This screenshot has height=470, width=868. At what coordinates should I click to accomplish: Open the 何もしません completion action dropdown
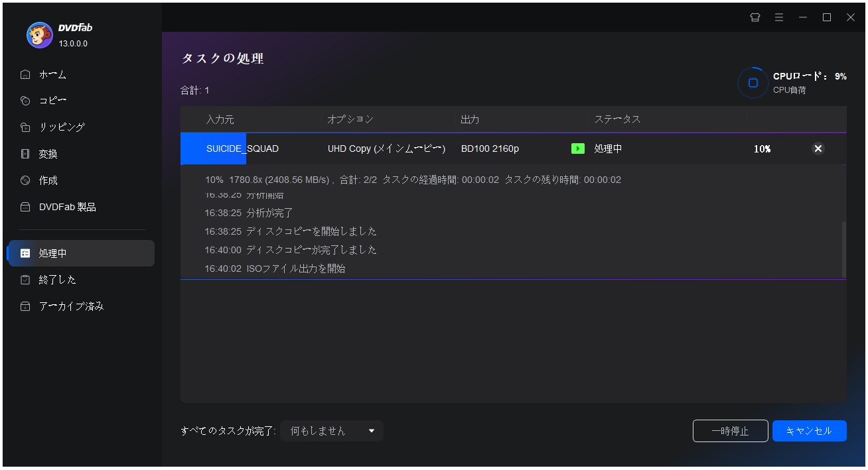click(332, 431)
